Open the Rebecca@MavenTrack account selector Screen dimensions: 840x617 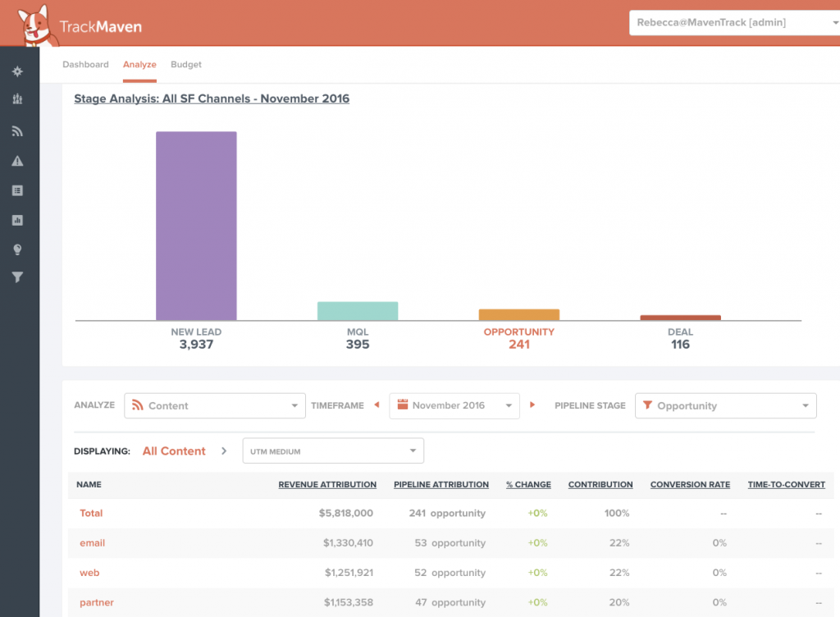734,22
